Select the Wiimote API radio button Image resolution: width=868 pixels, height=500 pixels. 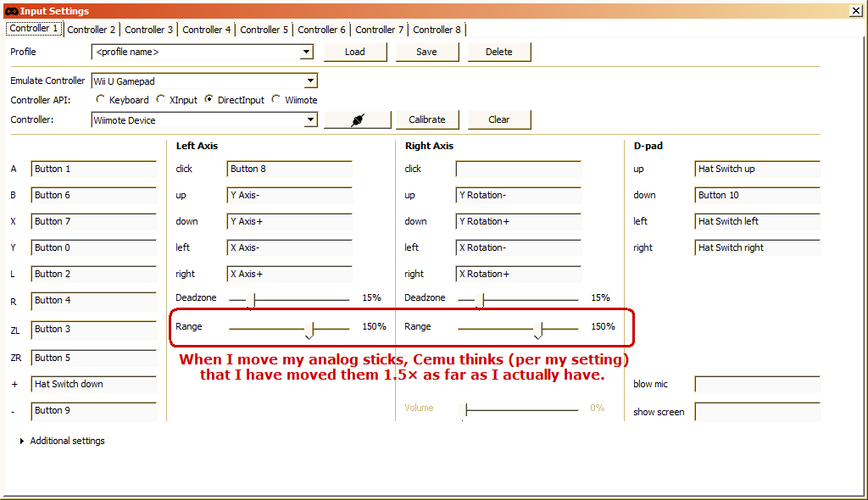coord(275,99)
